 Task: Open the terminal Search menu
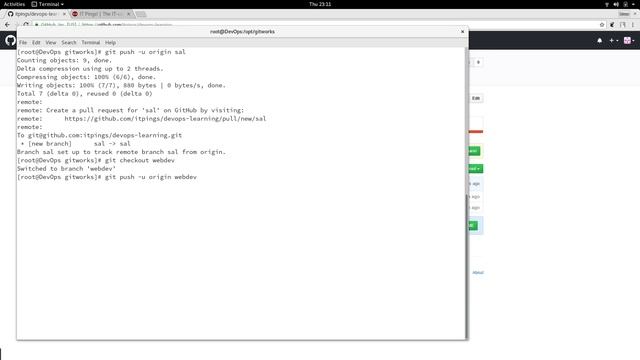69,42
